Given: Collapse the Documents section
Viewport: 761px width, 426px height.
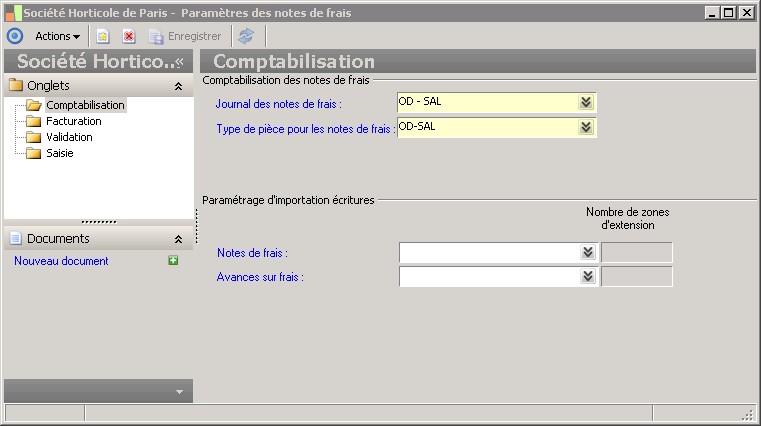Looking at the screenshot, I should coord(179,239).
